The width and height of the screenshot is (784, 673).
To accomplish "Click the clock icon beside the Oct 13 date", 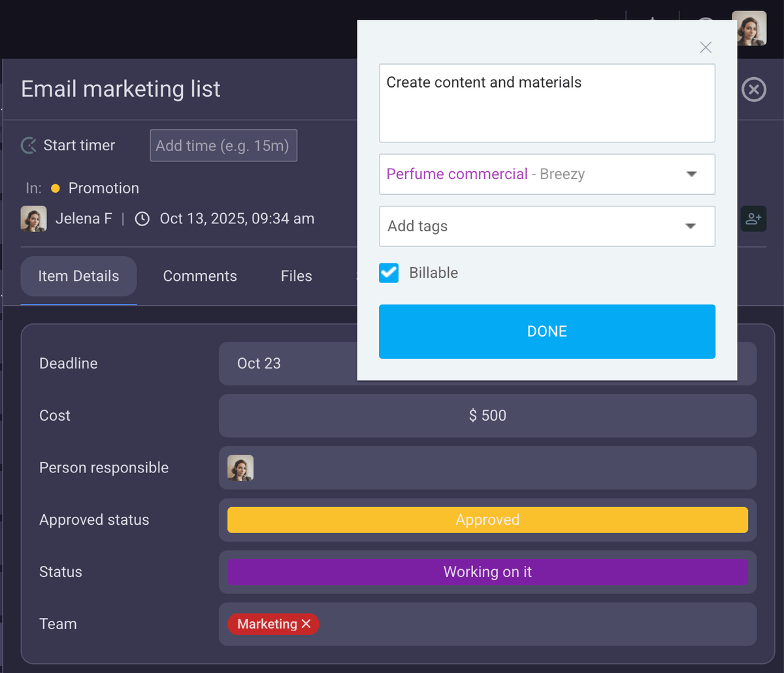I will point(142,218).
